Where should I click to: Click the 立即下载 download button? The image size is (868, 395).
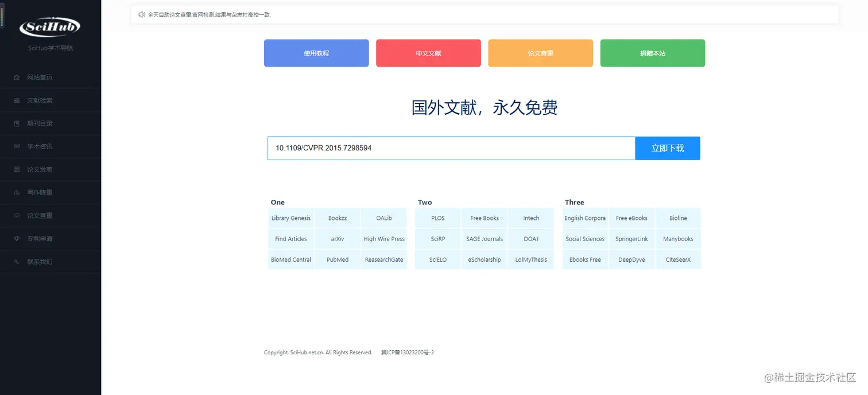click(668, 148)
